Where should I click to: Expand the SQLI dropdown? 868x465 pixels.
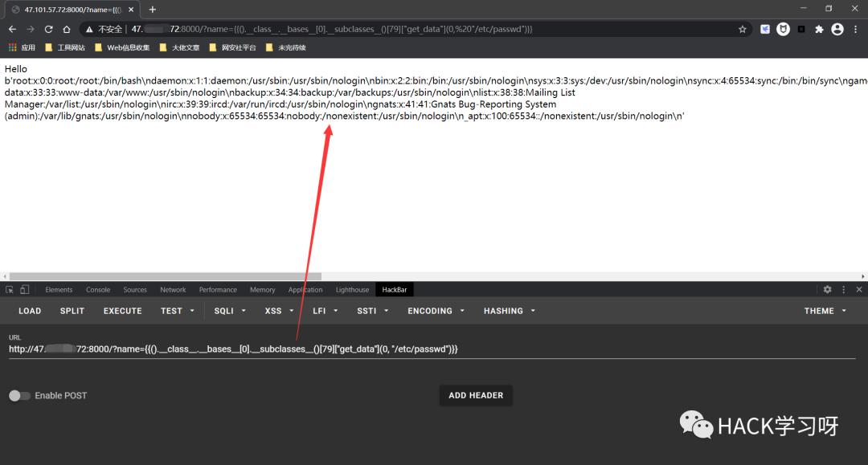pos(230,311)
